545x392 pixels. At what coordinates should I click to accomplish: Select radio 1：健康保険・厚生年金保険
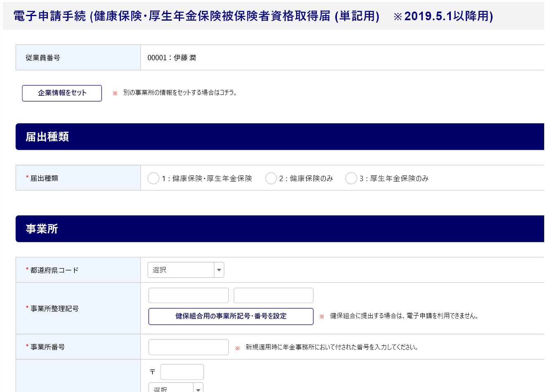point(153,178)
